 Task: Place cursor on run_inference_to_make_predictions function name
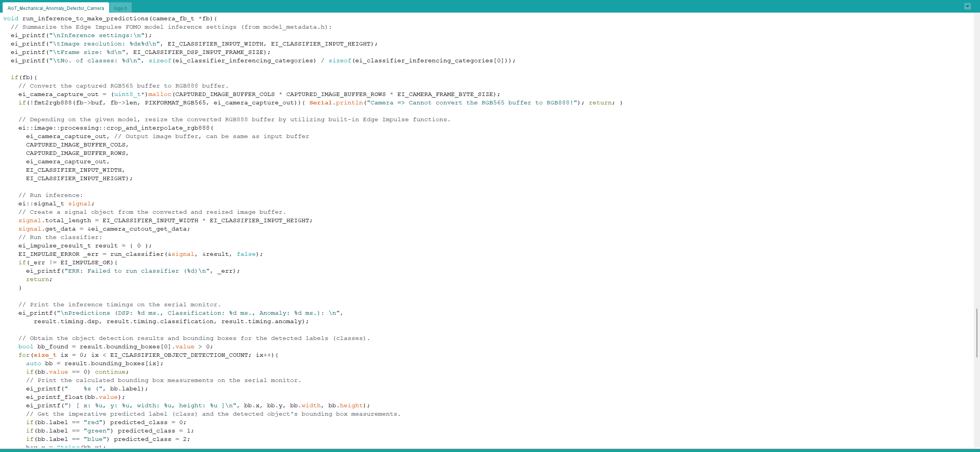point(85,18)
